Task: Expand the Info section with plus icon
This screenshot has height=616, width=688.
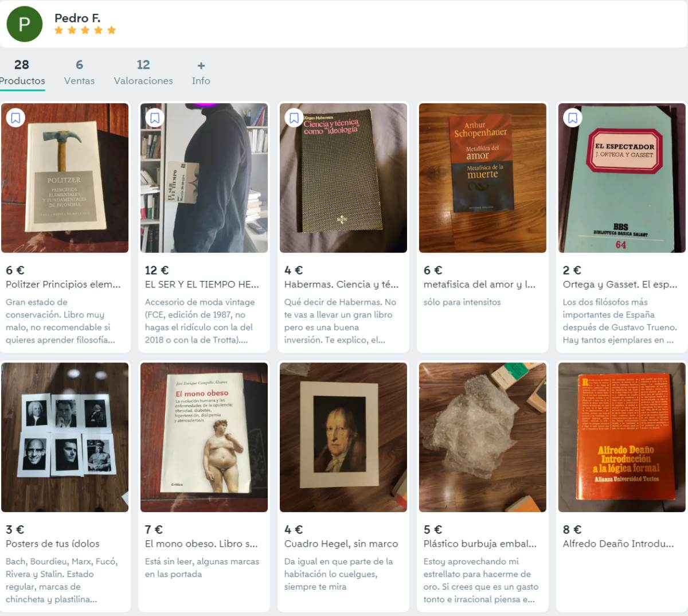Action: [201, 73]
